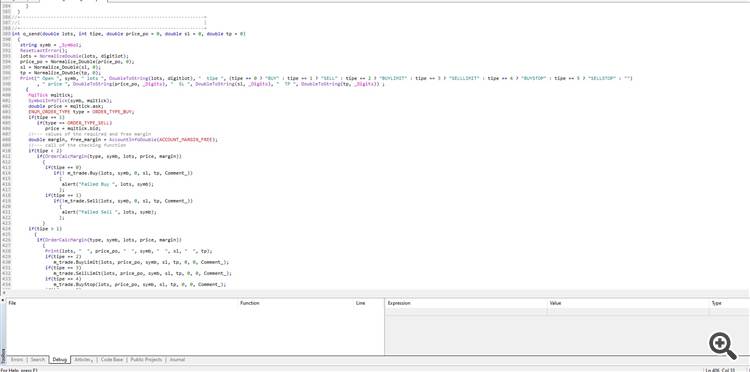The image size is (750, 372).
Task: Show the Journal tab in Toolbox
Action: pos(177,360)
